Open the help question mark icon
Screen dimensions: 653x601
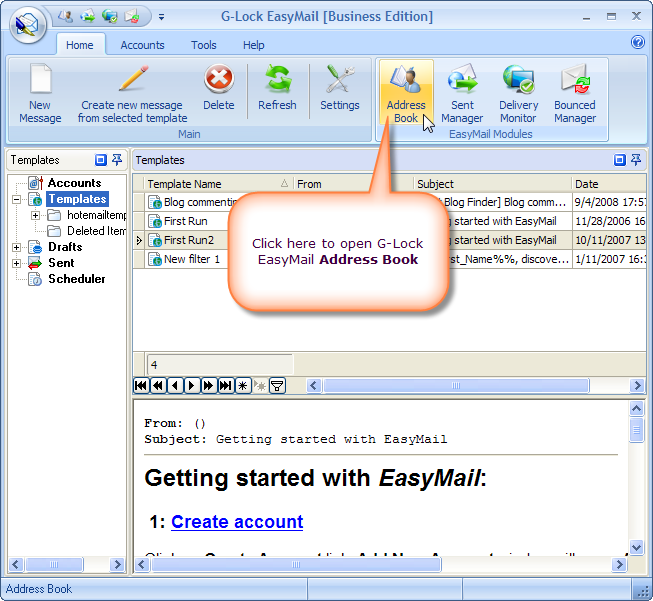tap(638, 42)
